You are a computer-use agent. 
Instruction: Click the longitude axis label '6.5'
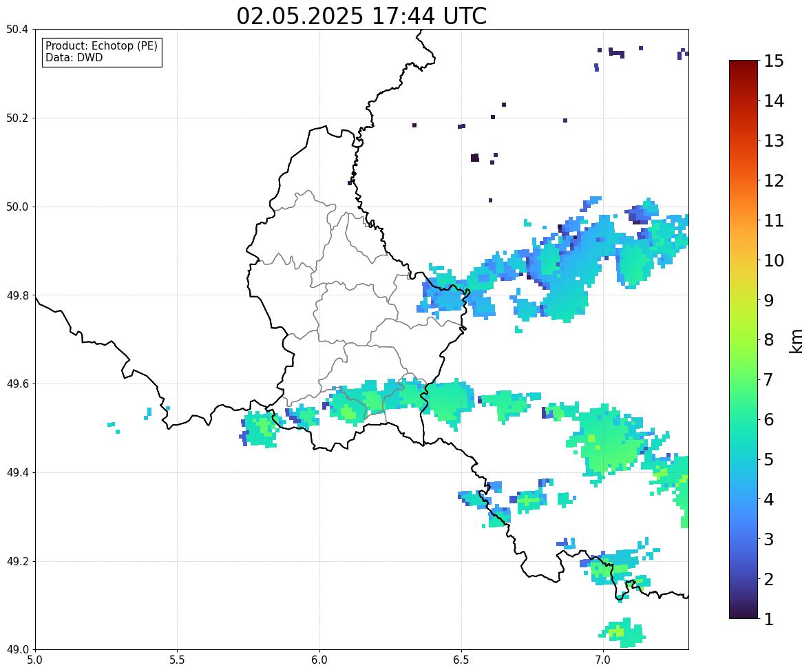[461, 660]
